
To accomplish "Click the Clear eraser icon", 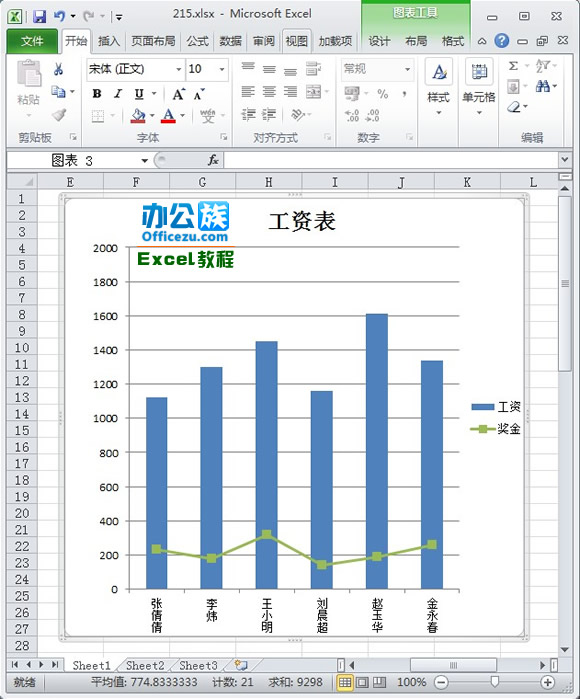I will 514,107.
